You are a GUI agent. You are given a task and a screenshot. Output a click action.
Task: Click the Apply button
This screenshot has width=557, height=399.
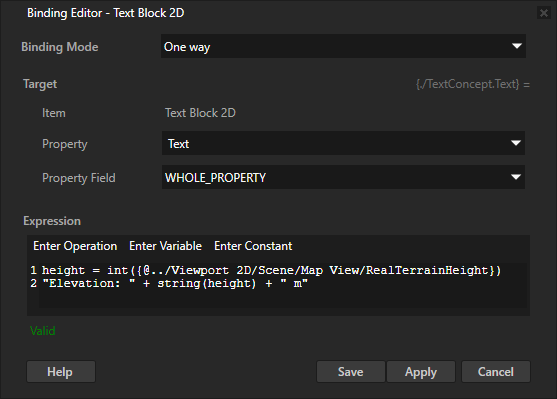421,372
